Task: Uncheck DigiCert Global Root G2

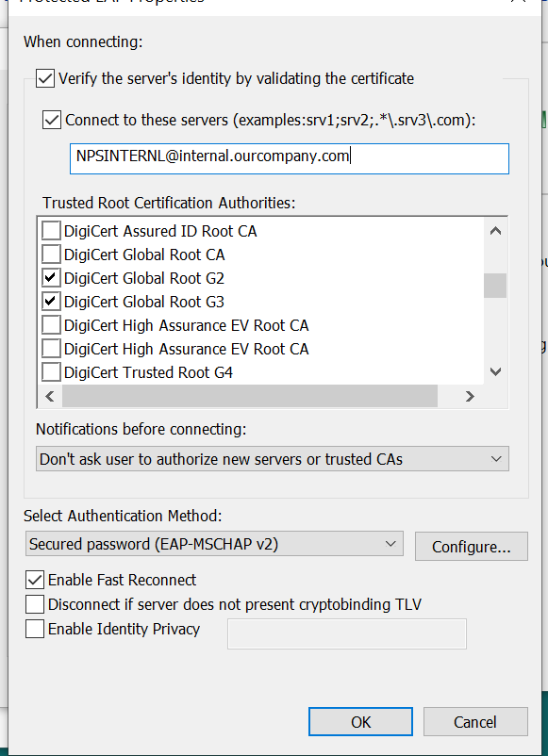Action: pos(51,277)
